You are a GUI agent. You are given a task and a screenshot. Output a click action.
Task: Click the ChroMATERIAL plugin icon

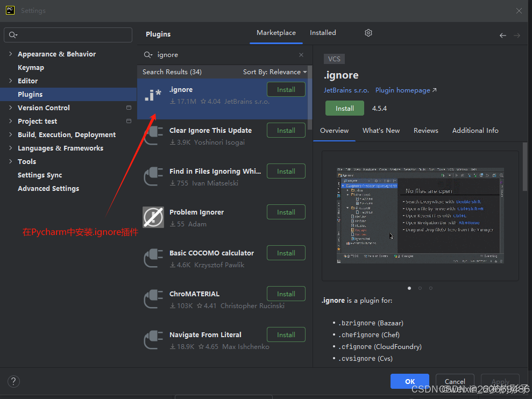pyautogui.click(x=153, y=299)
